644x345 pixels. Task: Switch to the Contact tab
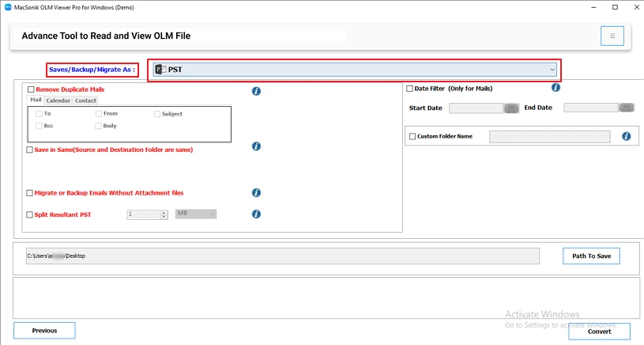(x=85, y=100)
